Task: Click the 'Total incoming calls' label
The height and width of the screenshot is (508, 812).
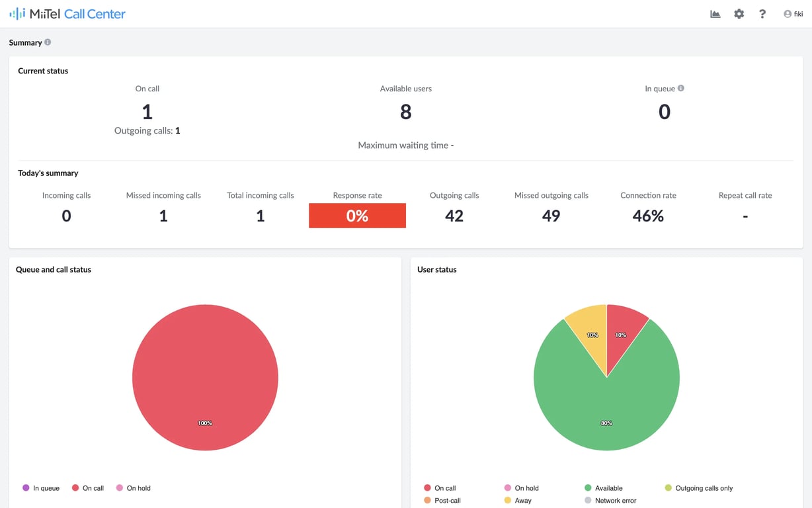Action: point(261,195)
